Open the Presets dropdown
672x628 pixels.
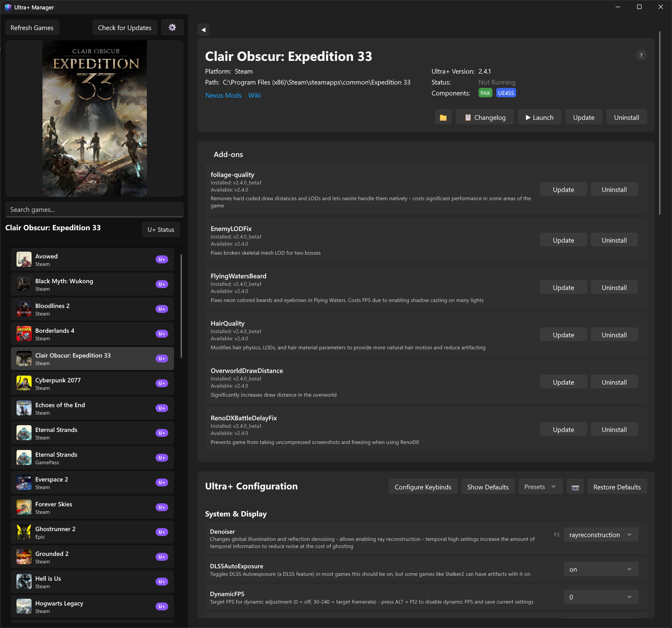540,486
